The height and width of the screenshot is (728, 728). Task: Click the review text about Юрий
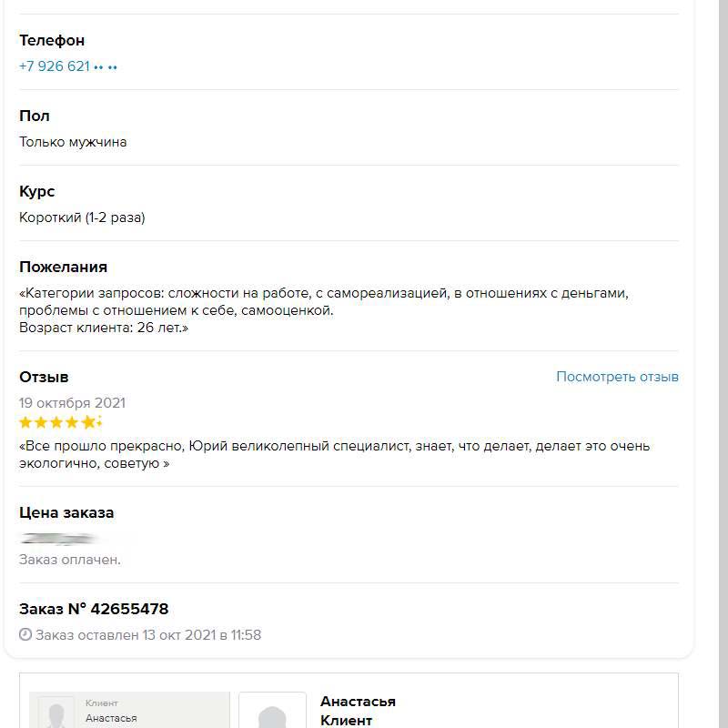tap(334, 454)
